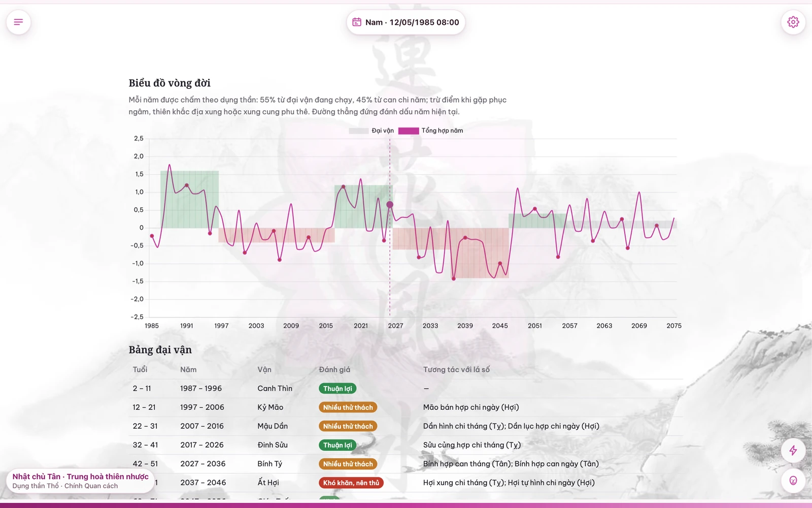This screenshot has height=508, width=812.
Task: Click Nhiều thử thách badge for Kỷ Mão
Action: point(348,407)
